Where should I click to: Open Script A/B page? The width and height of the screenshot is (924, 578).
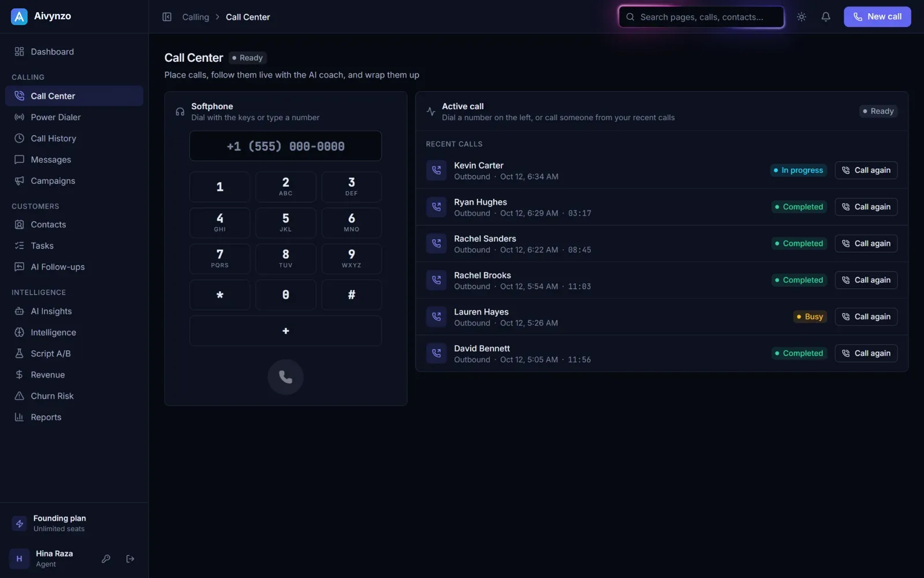click(74, 354)
